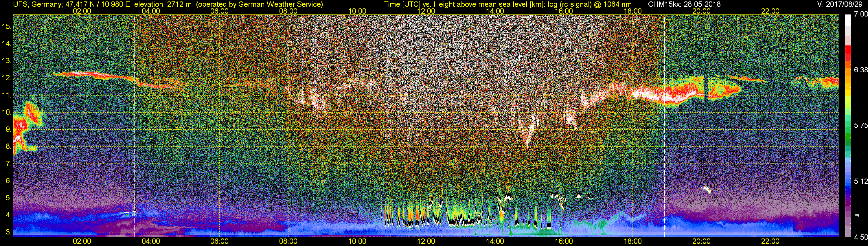This screenshot has height=246, width=868.
Task: Click the bottom axis time label 02:00
Action: click(82, 241)
